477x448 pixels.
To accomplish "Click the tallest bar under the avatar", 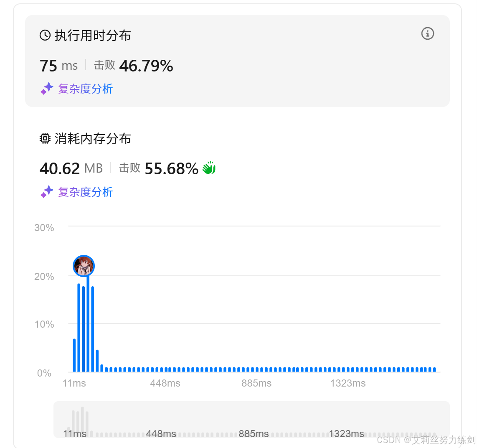I will pos(88,323).
